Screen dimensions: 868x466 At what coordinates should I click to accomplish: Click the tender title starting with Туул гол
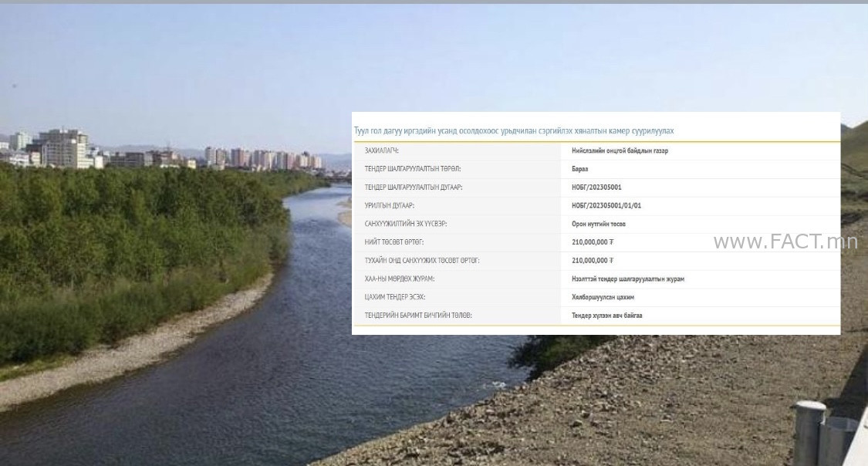point(513,131)
